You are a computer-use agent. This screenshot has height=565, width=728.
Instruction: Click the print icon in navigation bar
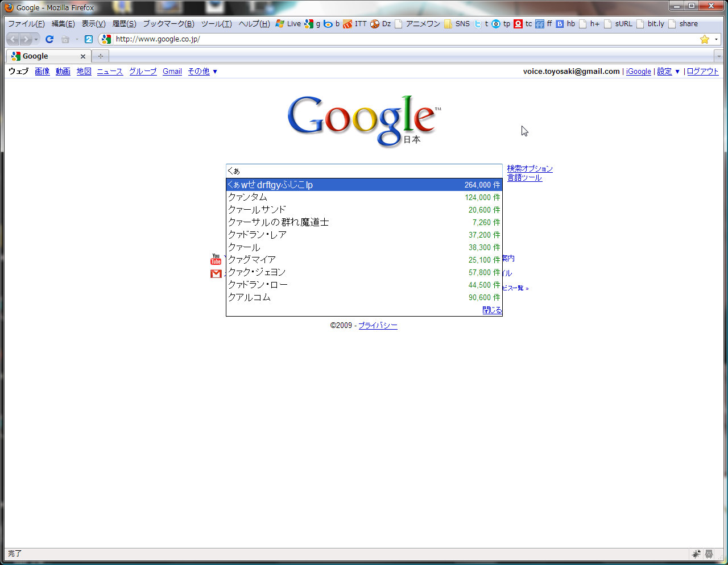pyautogui.click(x=65, y=39)
